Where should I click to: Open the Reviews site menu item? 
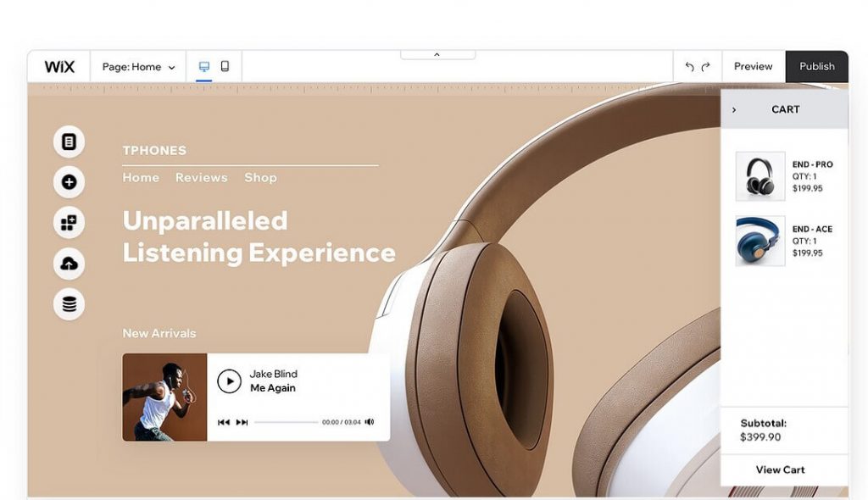point(202,177)
